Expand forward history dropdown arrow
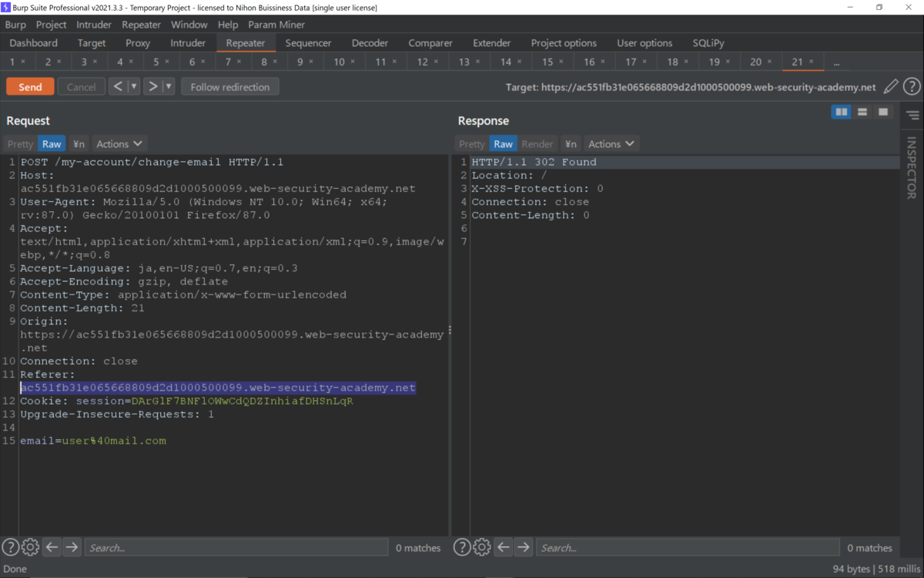This screenshot has width=924, height=578. (x=169, y=86)
